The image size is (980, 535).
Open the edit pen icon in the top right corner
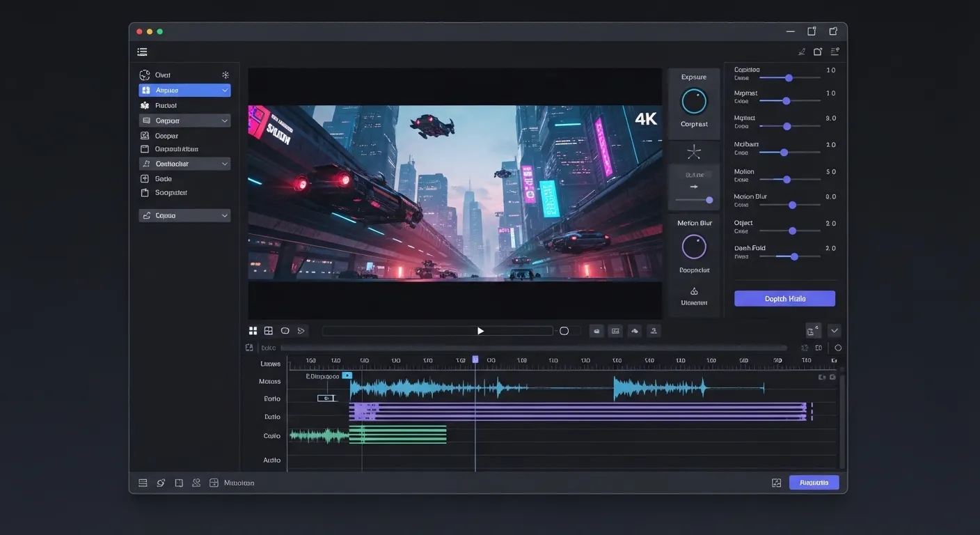click(x=801, y=52)
